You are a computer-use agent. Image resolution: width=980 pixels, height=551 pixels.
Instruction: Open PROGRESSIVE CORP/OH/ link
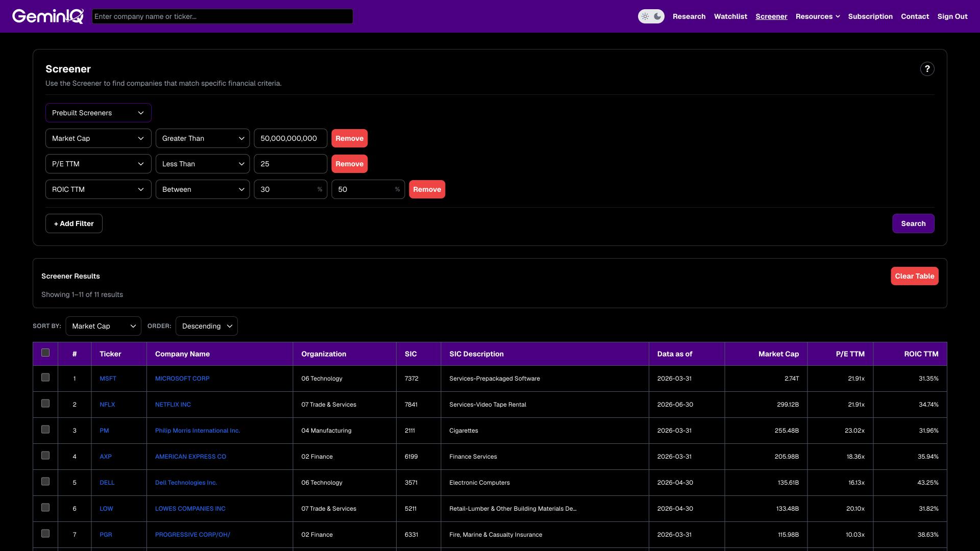tap(192, 535)
